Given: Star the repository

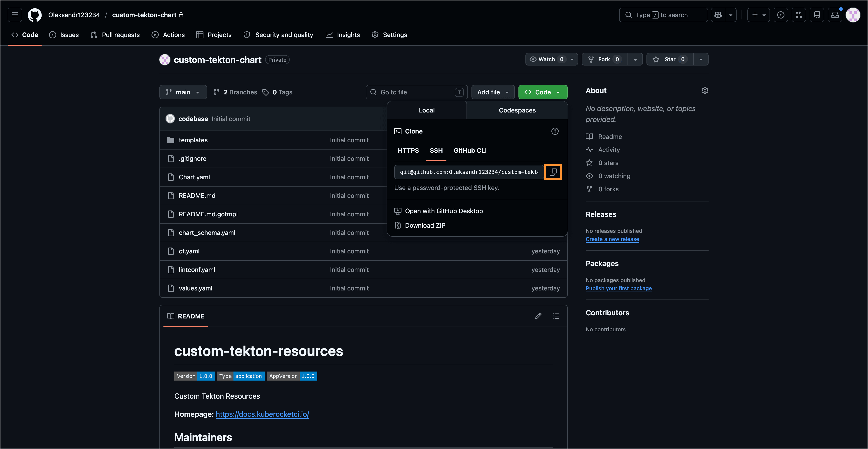Looking at the screenshot, I should pyautogui.click(x=670, y=59).
